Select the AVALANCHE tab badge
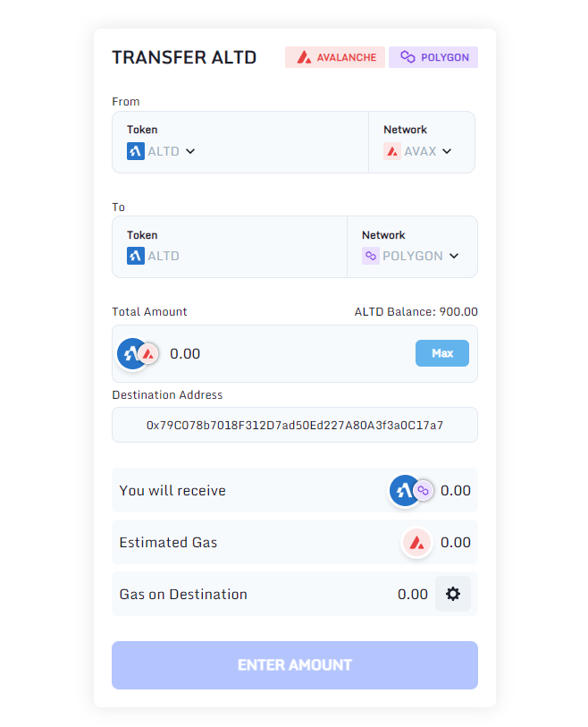This screenshot has width=588, height=727. (335, 57)
